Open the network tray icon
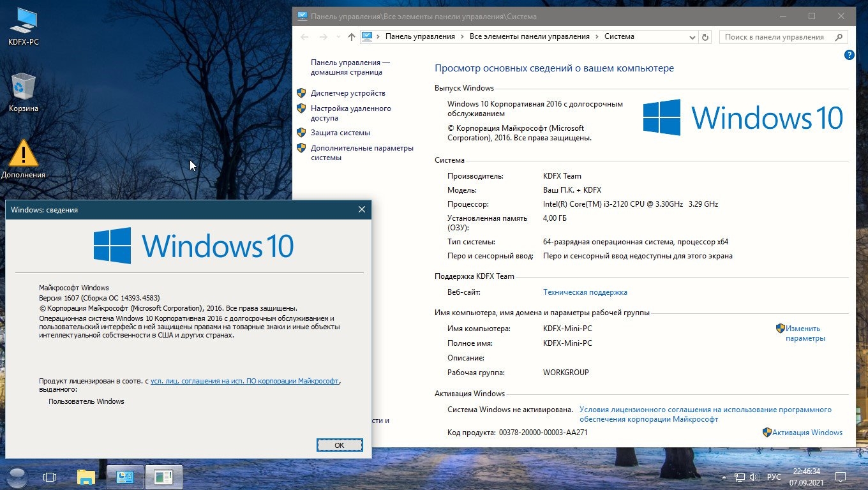Viewport: 868px width, 490px height. point(740,477)
